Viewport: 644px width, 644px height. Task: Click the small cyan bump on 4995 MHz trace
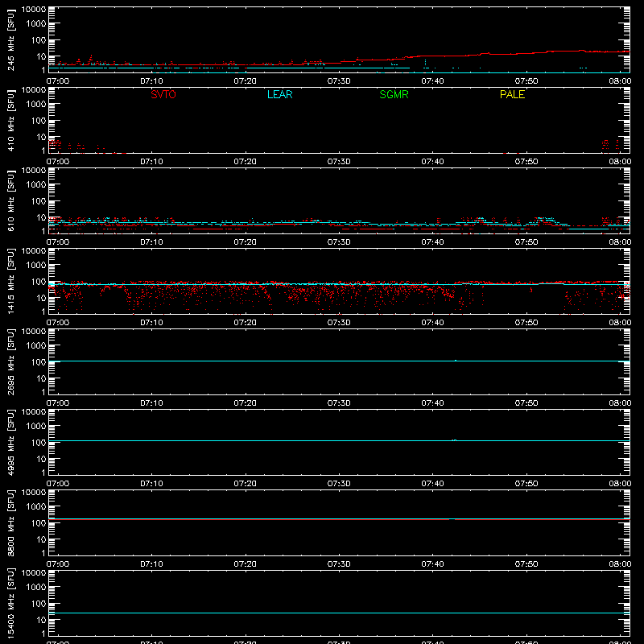[454, 440]
